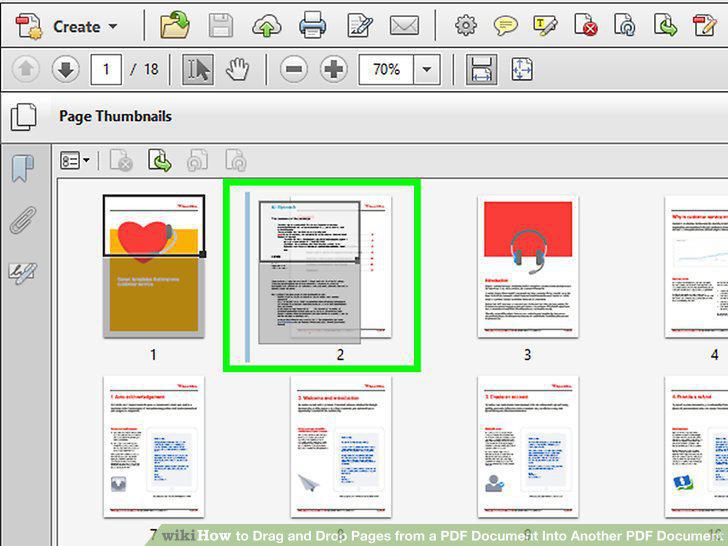Select page 3 thumbnail with headphones
The width and height of the screenshot is (728, 546).
point(528,267)
